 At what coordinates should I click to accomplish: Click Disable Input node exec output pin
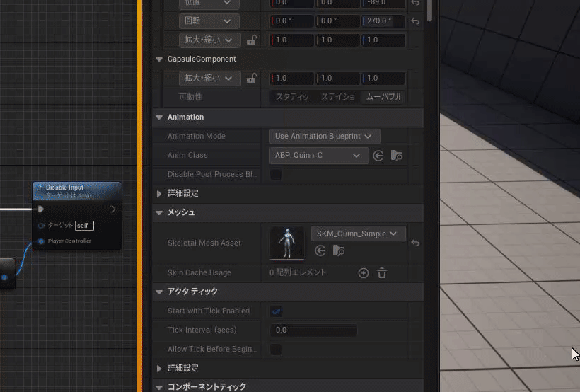point(112,209)
